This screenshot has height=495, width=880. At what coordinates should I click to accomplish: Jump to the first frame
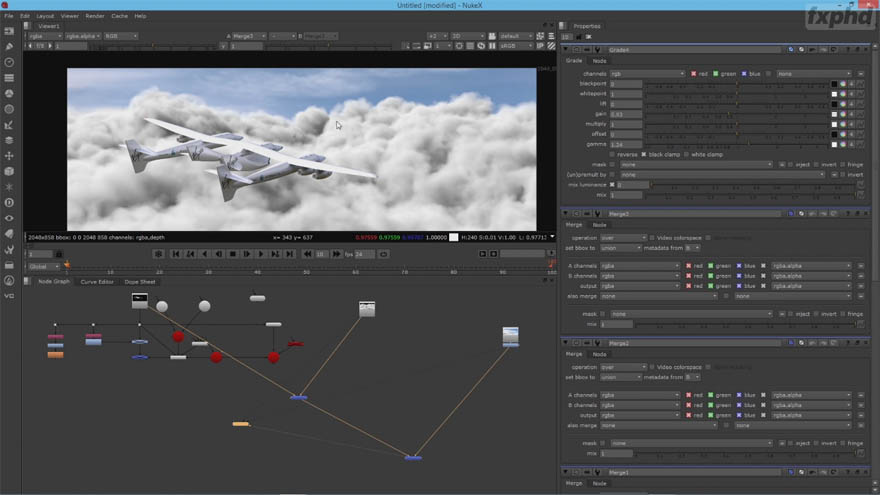(176, 254)
